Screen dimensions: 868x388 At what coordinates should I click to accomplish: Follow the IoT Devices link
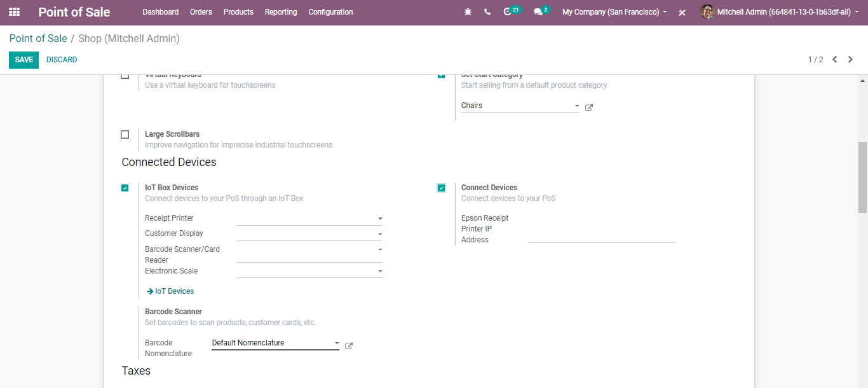170,291
